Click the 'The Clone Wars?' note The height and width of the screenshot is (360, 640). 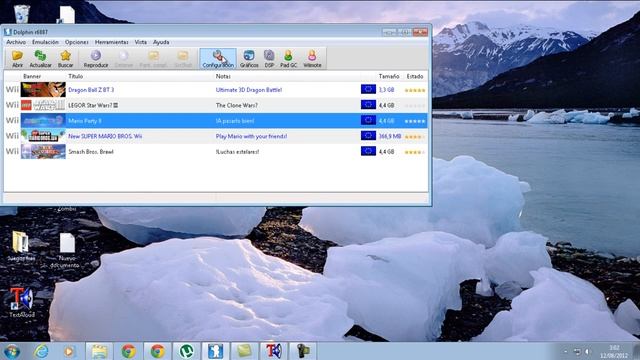pos(236,105)
